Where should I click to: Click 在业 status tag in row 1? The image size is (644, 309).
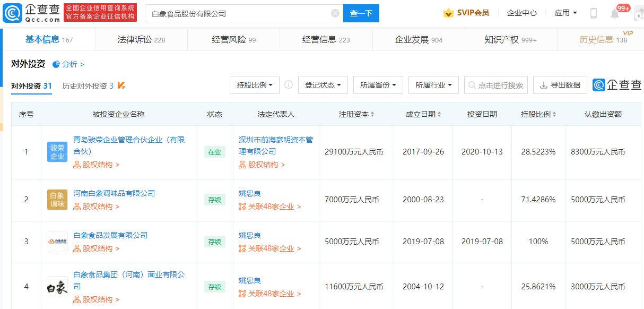(x=214, y=152)
